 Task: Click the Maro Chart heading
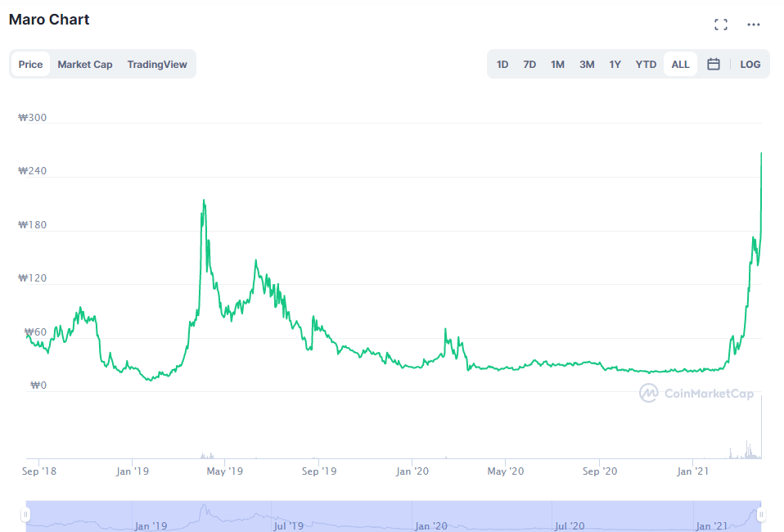pos(49,20)
